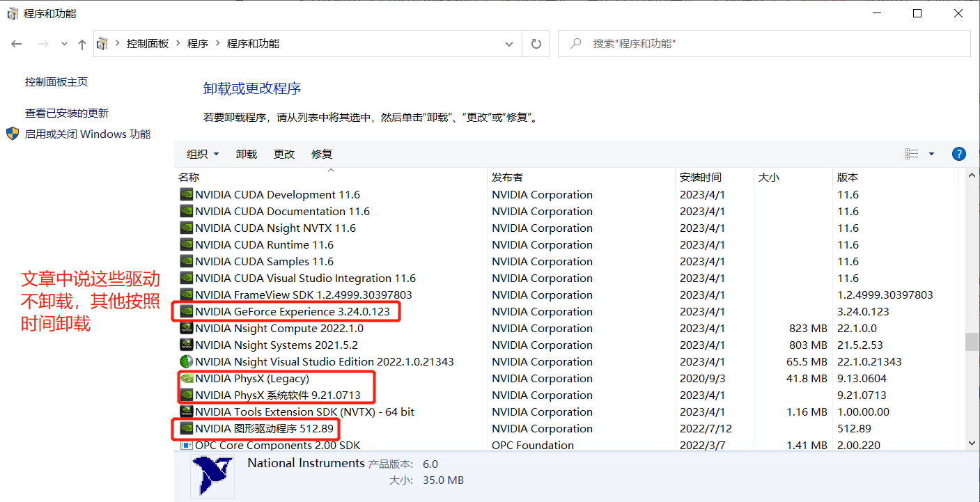
Task: Open 控制面板主页 link
Action: pos(56,82)
